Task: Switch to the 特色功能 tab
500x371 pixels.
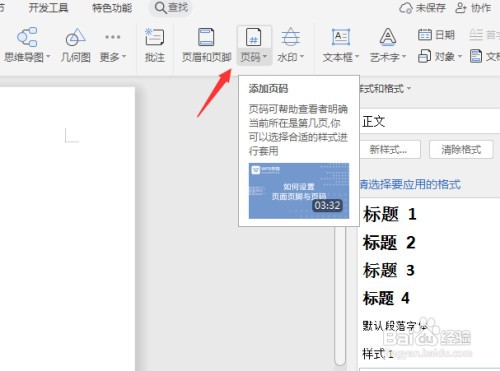Action: pyautogui.click(x=112, y=8)
